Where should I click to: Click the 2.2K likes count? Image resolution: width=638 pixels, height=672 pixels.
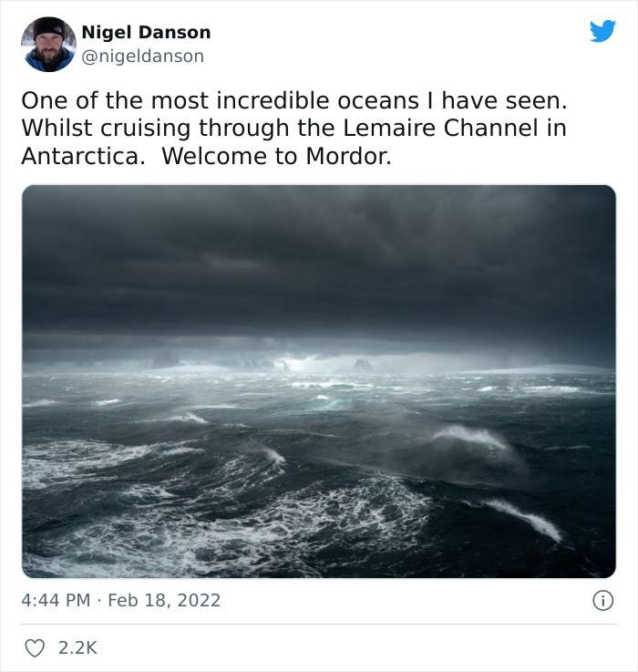click(78, 647)
